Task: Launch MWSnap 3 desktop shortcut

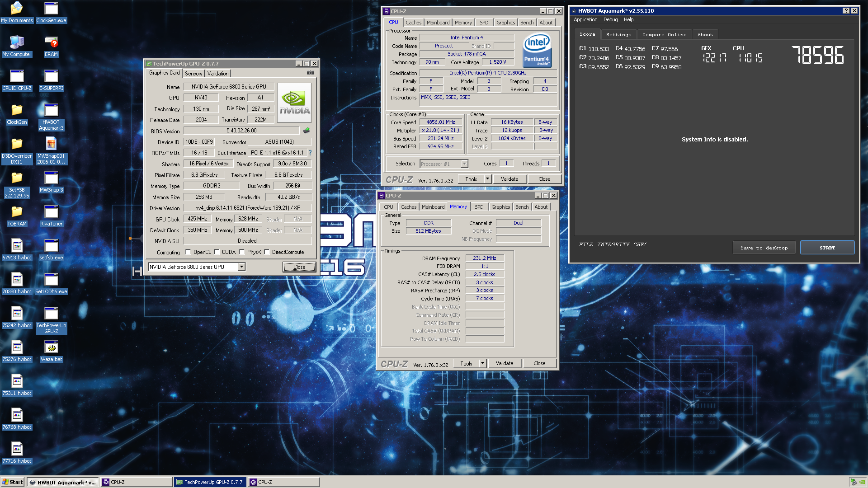Action: point(51,181)
